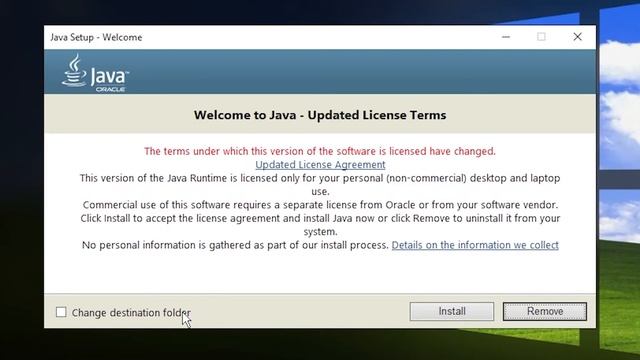
Task: Click the 'Java Setup - Welcome' title text
Action: click(x=96, y=38)
